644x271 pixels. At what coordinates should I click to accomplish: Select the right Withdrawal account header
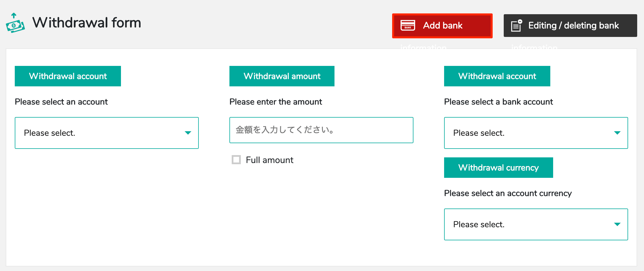(x=497, y=76)
